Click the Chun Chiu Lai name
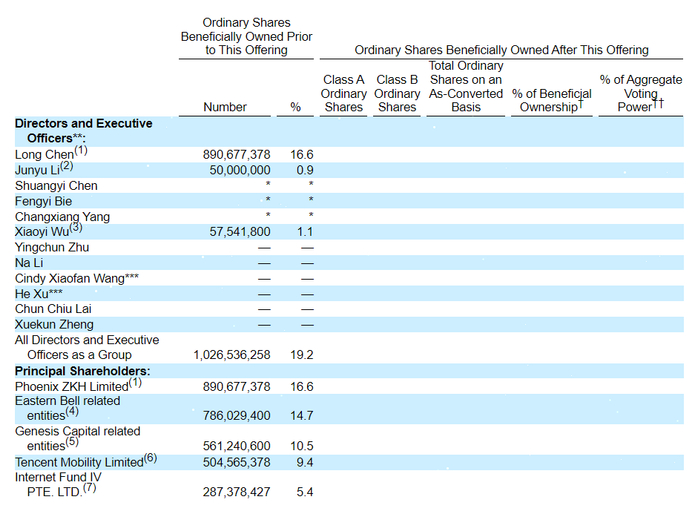 (x=55, y=309)
